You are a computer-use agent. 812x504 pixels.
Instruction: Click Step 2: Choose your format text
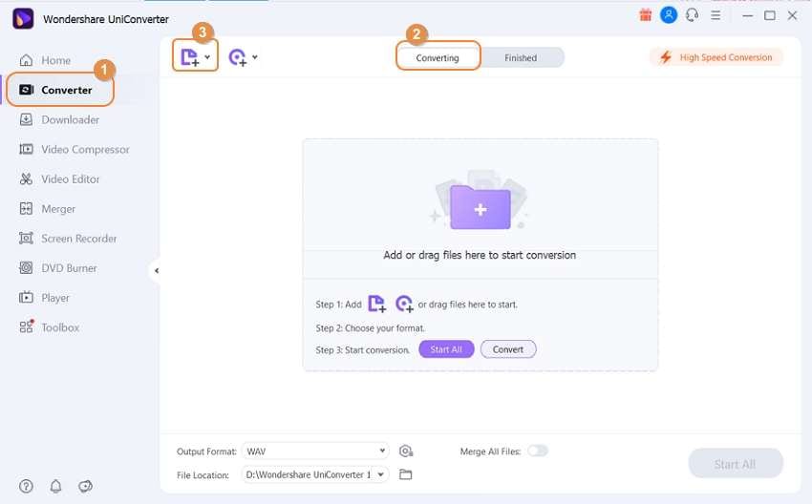370,328
